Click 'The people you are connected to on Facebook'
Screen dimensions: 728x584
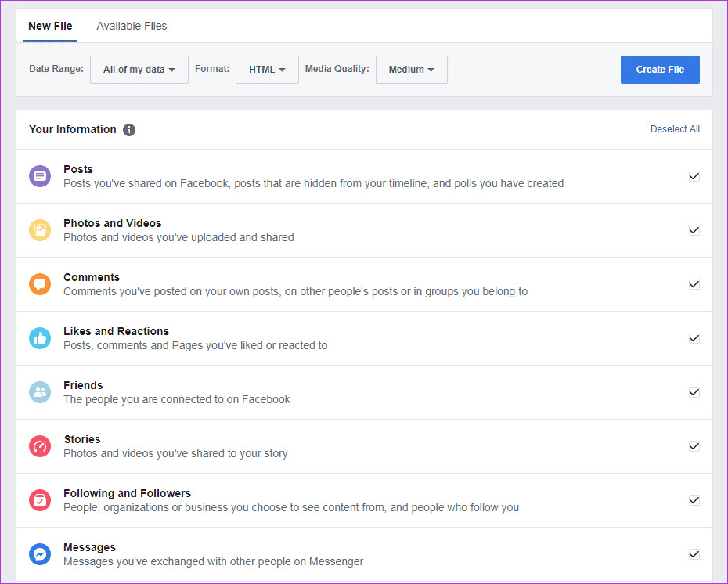coord(176,400)
